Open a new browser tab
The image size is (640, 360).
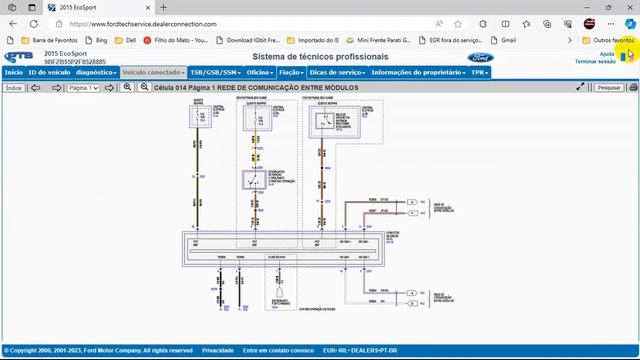point(164,7)
